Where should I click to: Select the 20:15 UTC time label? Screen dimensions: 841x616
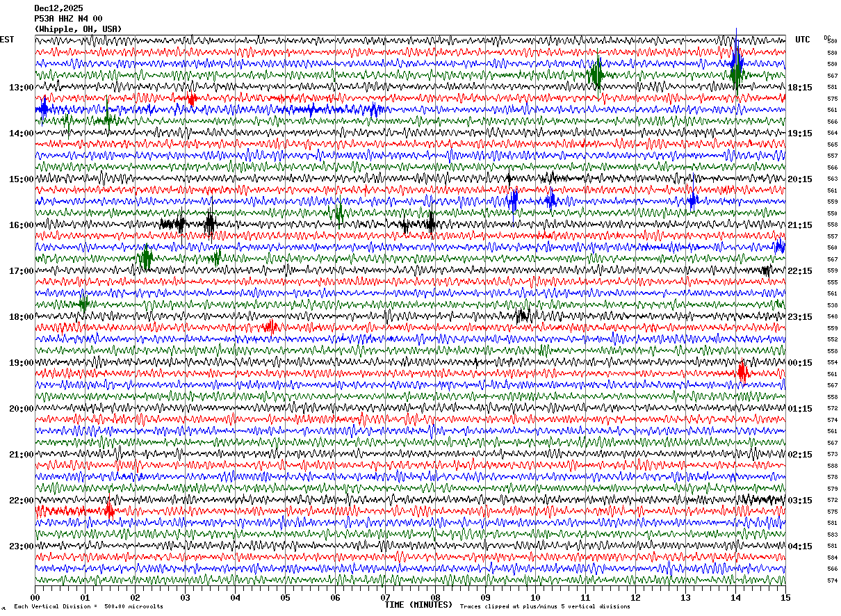click(x=800, y=179)
